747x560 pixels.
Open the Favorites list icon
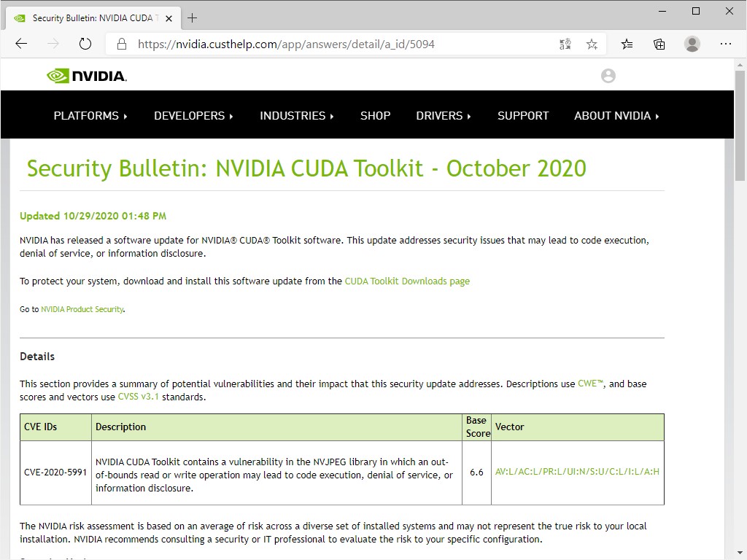[627, 44]
